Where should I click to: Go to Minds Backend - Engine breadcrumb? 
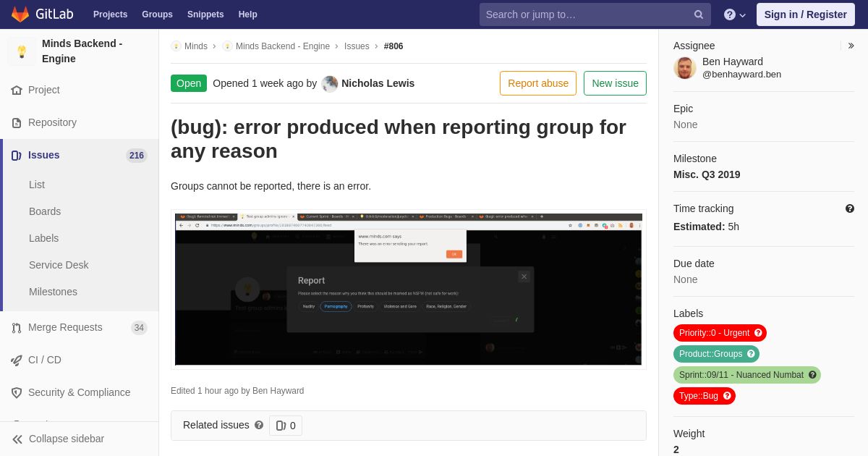283,46
